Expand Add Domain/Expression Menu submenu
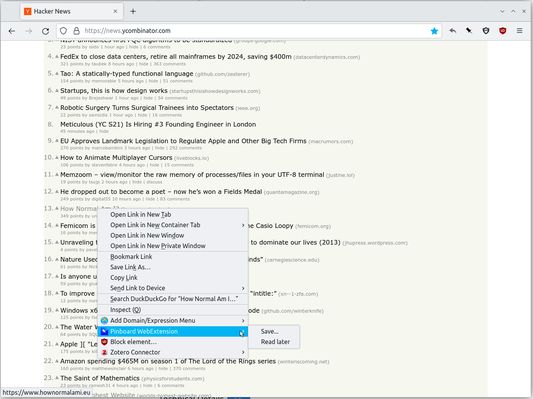 point(173,320)
